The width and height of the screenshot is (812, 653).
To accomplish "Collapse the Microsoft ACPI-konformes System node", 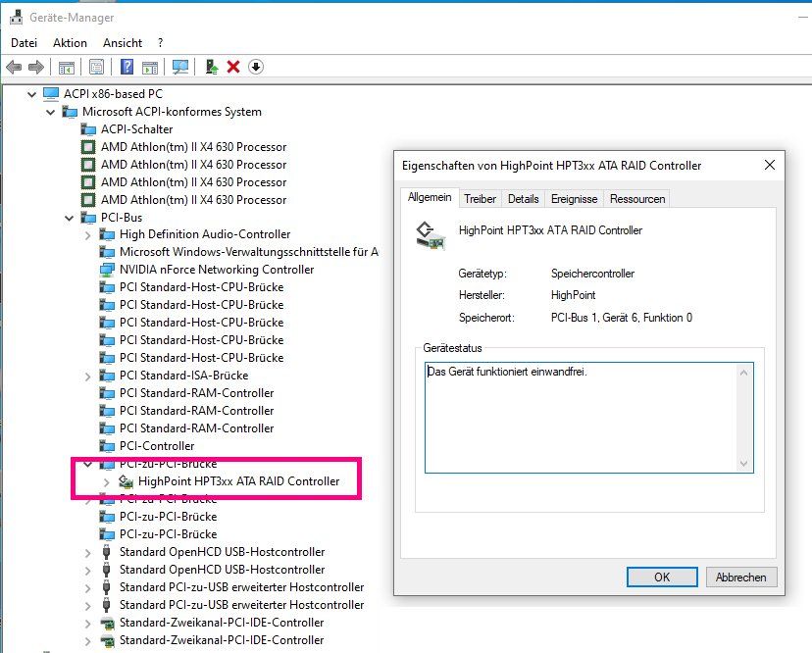I will 51,112.
